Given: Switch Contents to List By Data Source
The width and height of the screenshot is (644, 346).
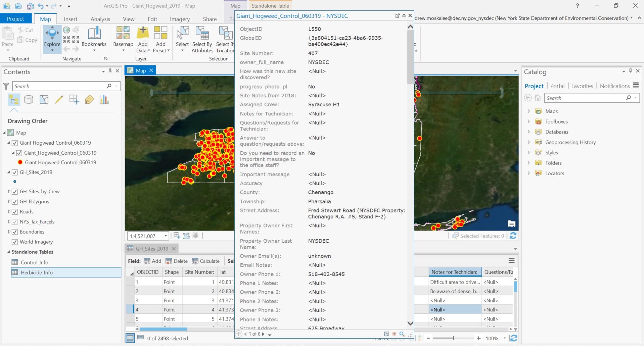Looking at the screenshot, I should pos(29,100).
